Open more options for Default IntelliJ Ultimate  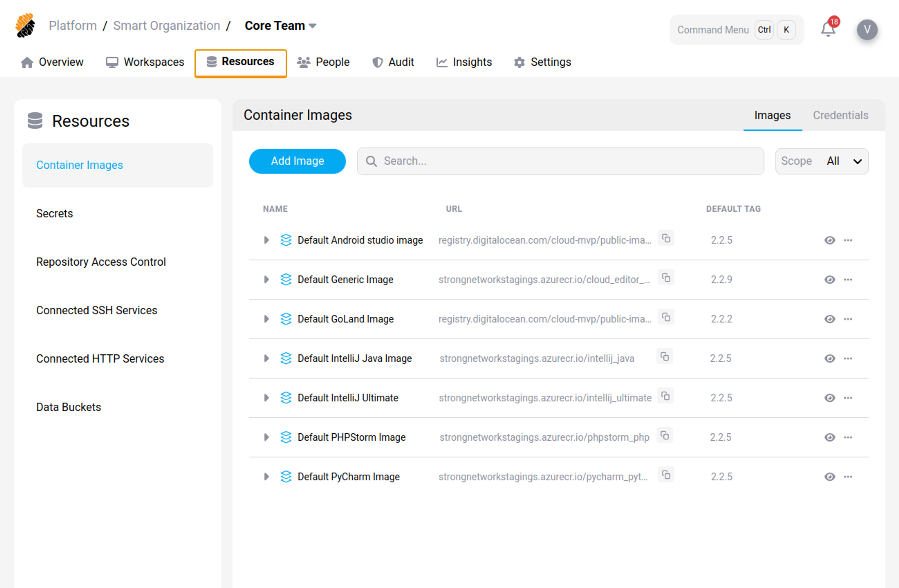point(848,398)
